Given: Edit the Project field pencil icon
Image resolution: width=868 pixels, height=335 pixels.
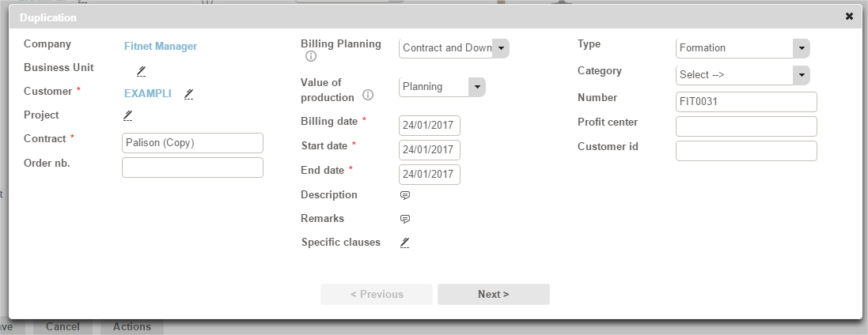Looking at the screenshot, I should point(128,115).
